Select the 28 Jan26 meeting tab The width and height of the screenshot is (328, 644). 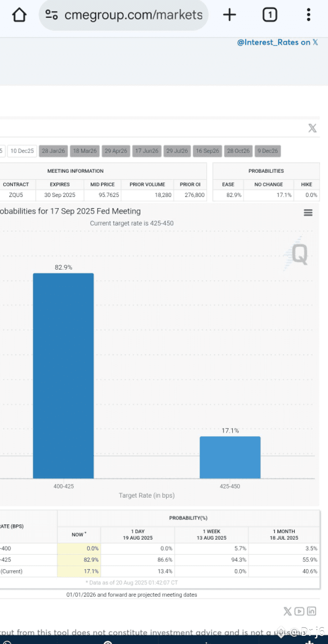click(53, 151)
